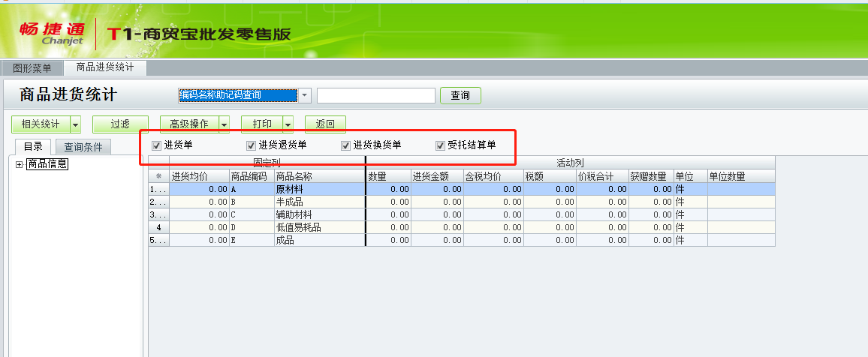
Task: Click the 打印 button
Action: point(262,125)
